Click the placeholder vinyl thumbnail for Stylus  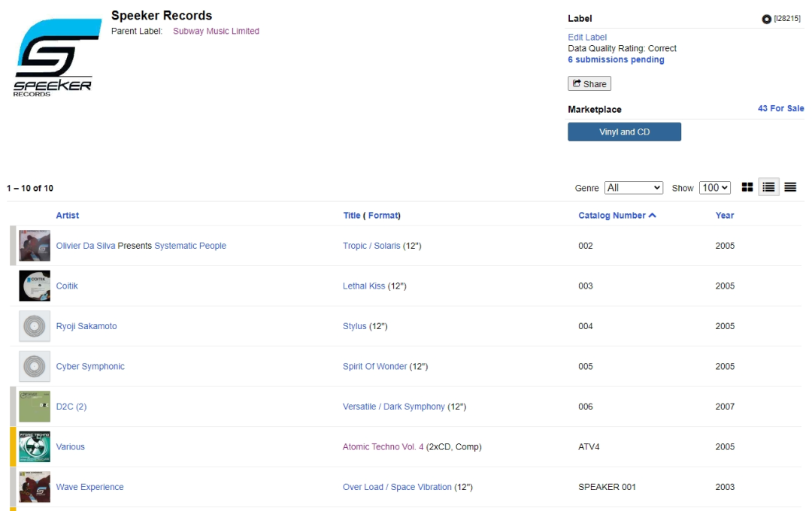coord(35,326)
